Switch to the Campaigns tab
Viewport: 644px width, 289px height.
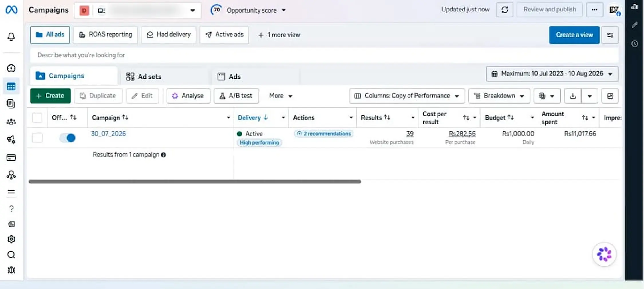(74, 76)
